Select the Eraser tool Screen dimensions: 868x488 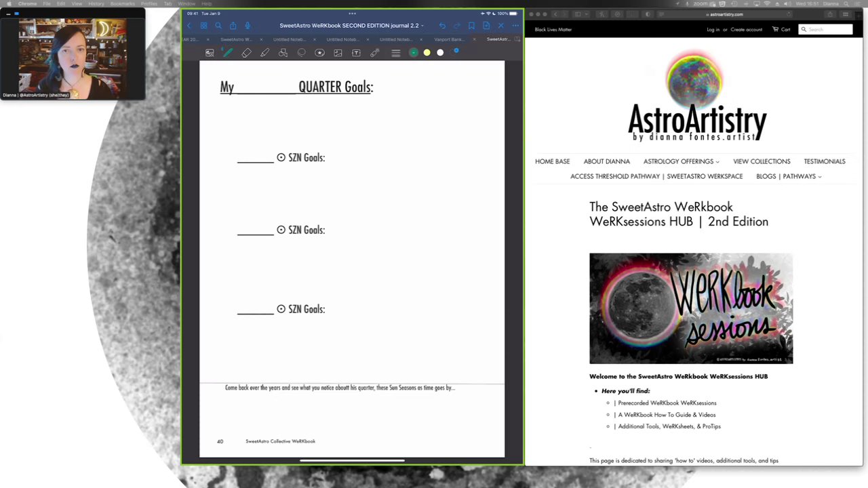246,53
